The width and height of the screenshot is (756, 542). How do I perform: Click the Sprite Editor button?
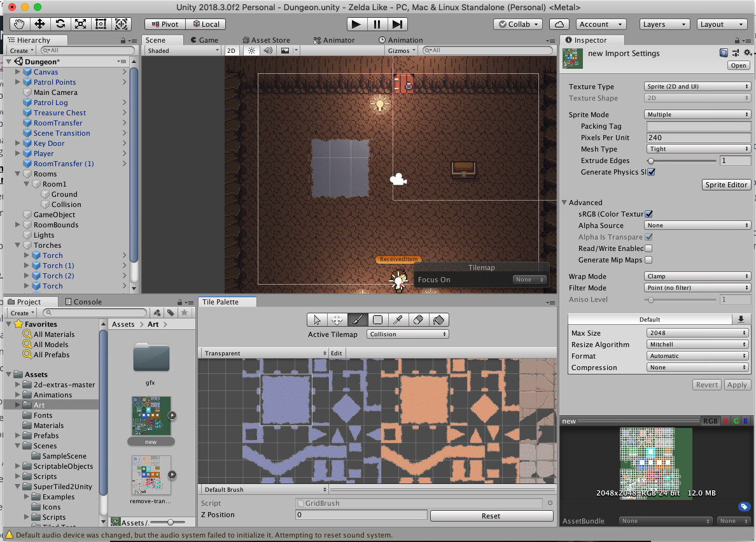click(x=726, y=184)
